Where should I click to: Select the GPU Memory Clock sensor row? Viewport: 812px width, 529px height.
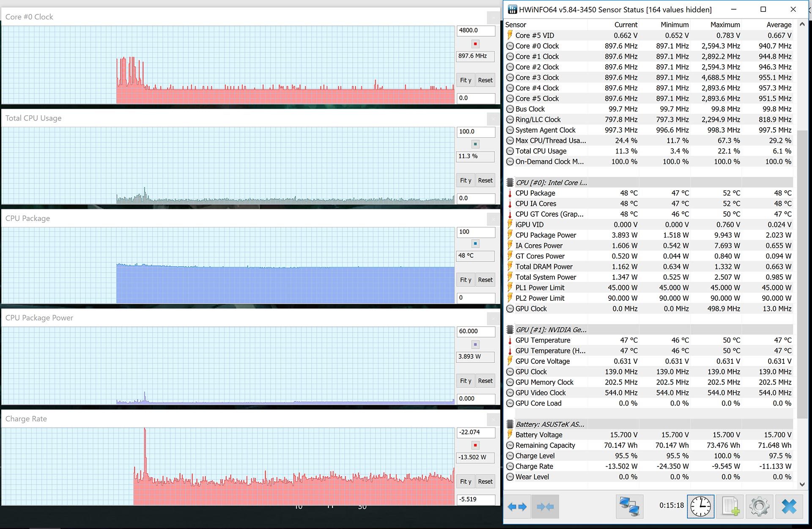(649, 382)
